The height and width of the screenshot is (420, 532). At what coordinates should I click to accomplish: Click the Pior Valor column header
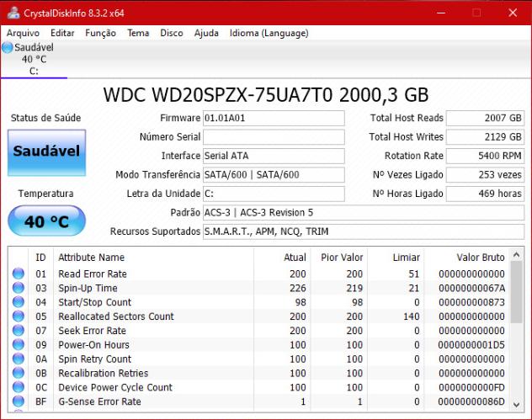338,258
